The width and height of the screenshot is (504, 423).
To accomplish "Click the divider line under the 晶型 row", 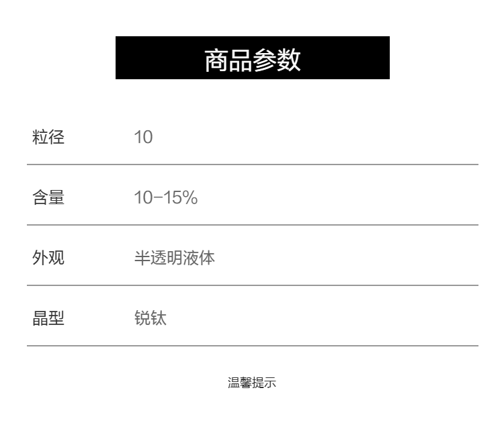I will [252, 346].
